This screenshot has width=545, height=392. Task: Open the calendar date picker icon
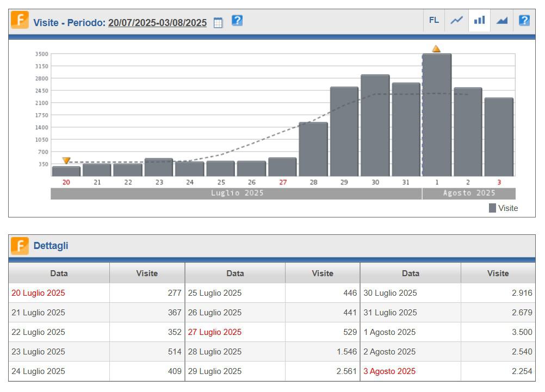[x=218, y=23]
